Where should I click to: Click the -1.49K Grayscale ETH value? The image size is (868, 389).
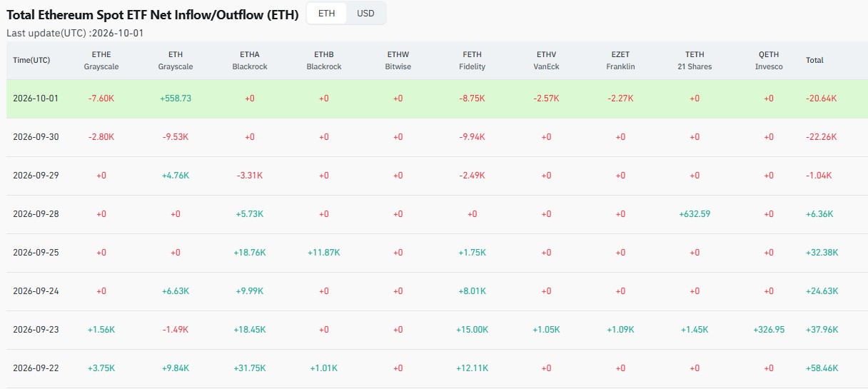pyautogui.click(x=176, y=330)
